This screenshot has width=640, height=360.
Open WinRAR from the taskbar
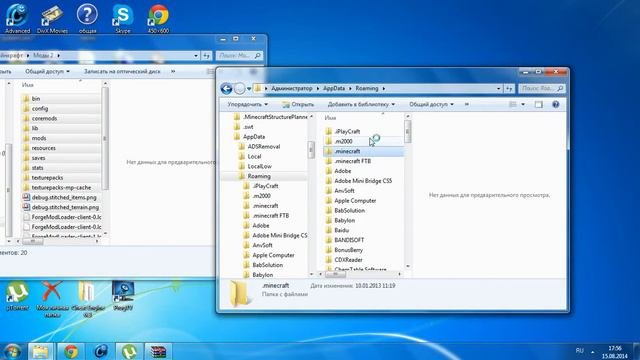click(158, 351)
